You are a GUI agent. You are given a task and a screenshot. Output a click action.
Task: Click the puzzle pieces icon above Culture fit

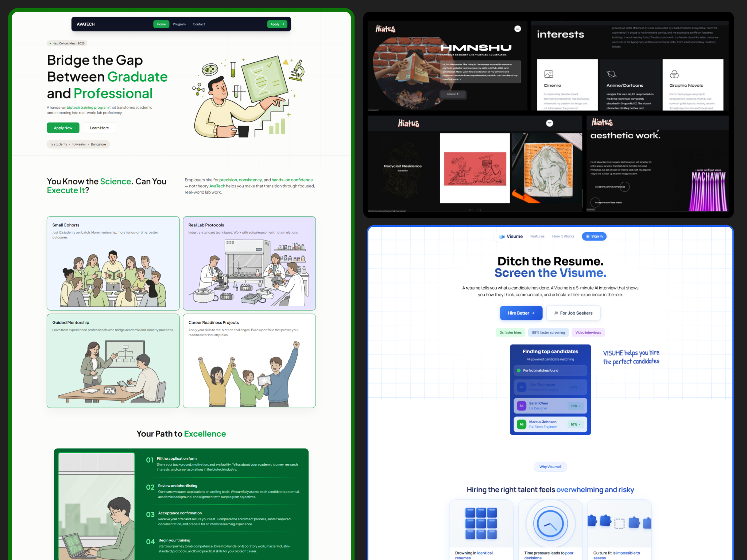tap(619, 522)
